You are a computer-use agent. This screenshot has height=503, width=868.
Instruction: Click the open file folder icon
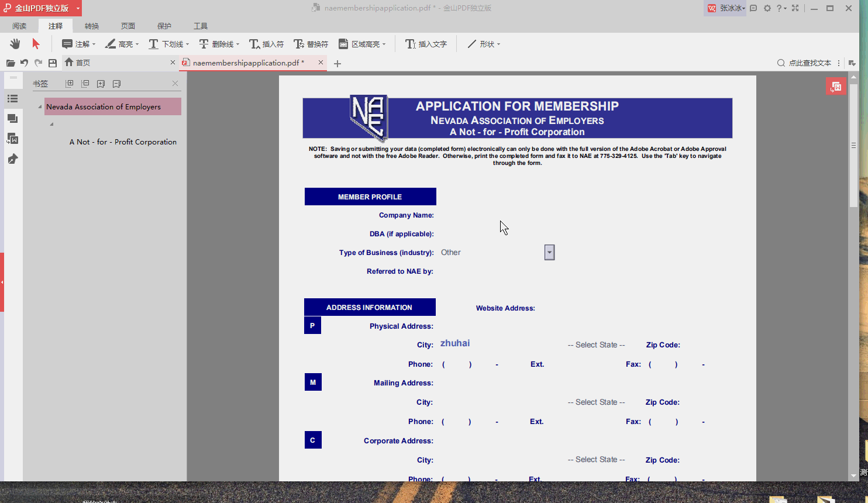[x=11, y=63]
